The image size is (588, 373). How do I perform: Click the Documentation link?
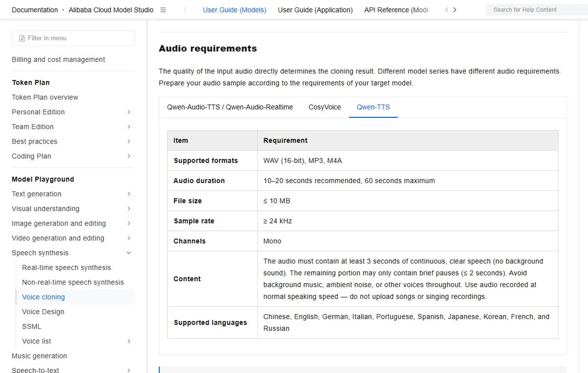[x=35, y=10]
